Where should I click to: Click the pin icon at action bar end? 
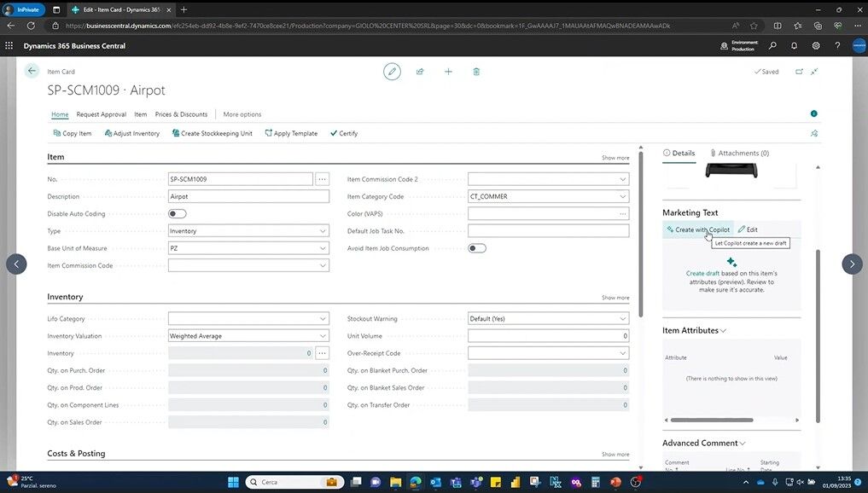pos(813,133)
